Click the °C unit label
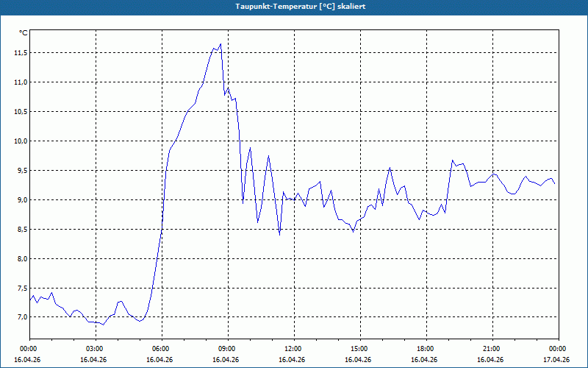Image resolution: width=588 pixels, height=368 pixels. [x=23, y=33]
